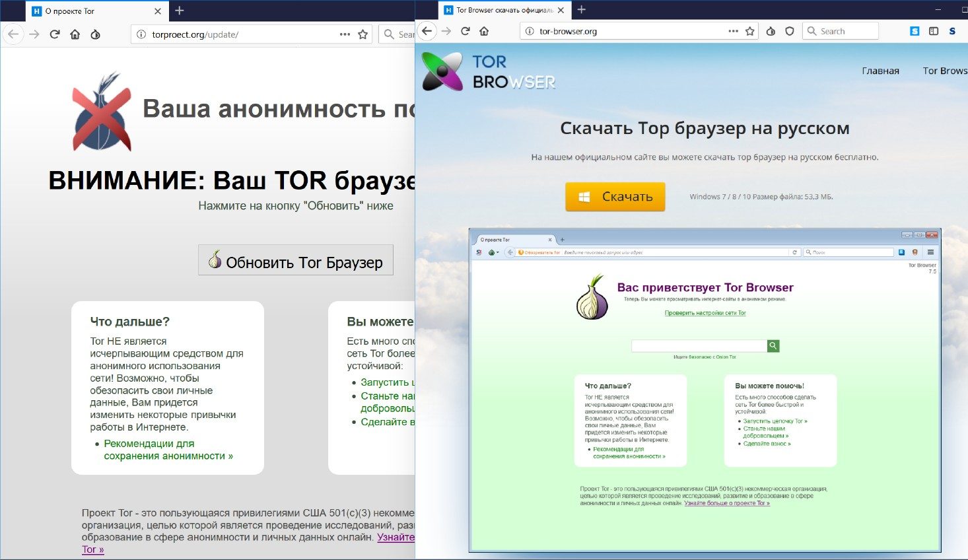968x560 pixels.
Task: Open the "Главная" navigation menu item
Action: (x=880, y=71)
